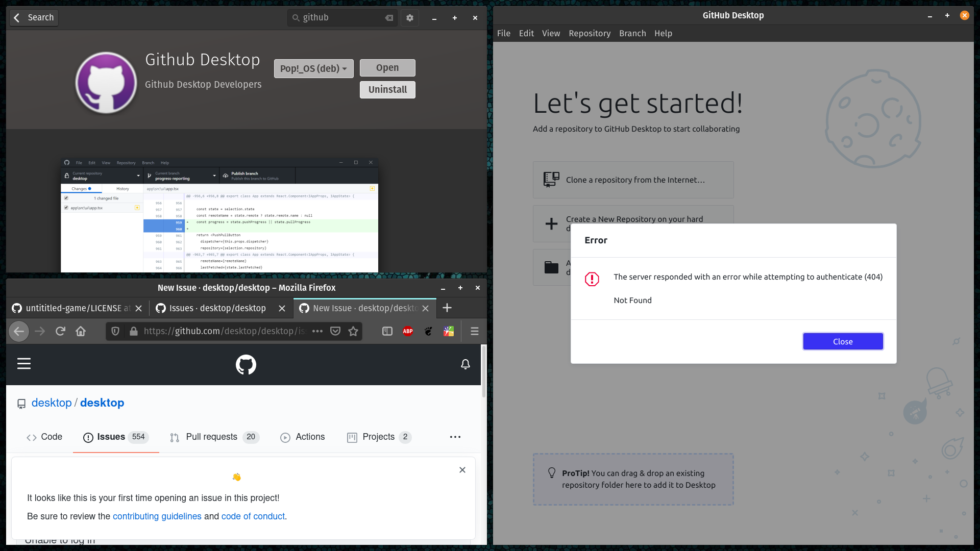Click the Clone repository icon in GitHub Desktop
Image resolution: width=980 pixels, height=551 pixels.
551,180
